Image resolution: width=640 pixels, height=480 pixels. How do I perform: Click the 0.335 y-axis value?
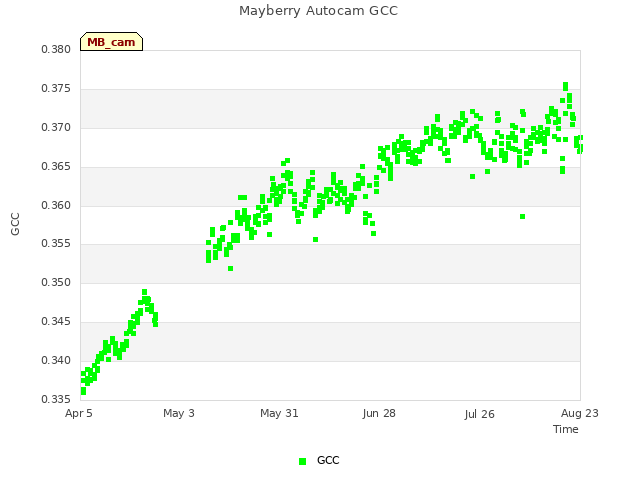coord(56,399)
